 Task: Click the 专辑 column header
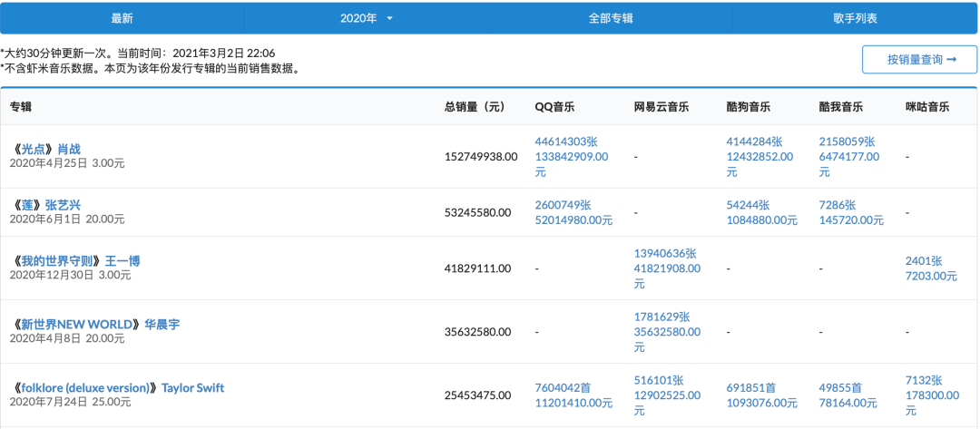pos(21,107)
